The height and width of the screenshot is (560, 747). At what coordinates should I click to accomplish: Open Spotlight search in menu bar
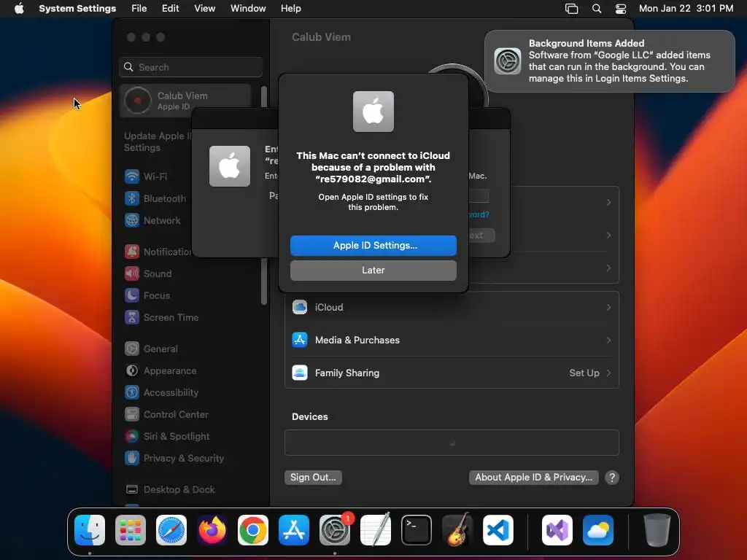pos(597,9)
